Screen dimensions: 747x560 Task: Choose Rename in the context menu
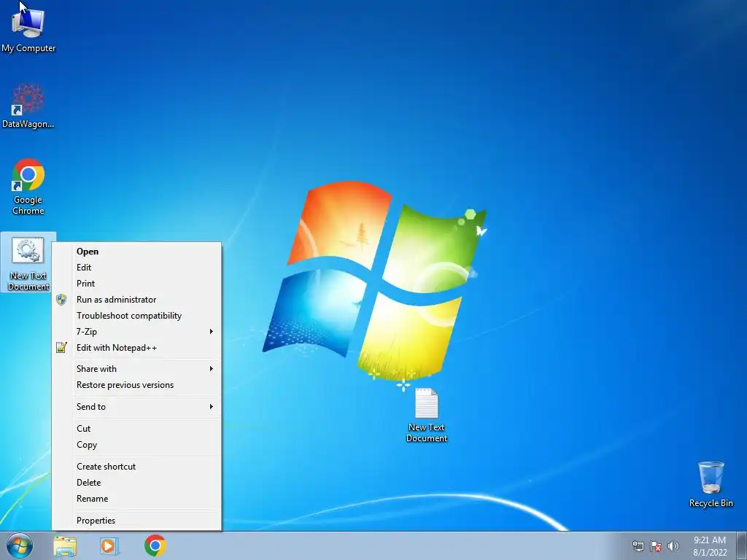click(136, 499)
